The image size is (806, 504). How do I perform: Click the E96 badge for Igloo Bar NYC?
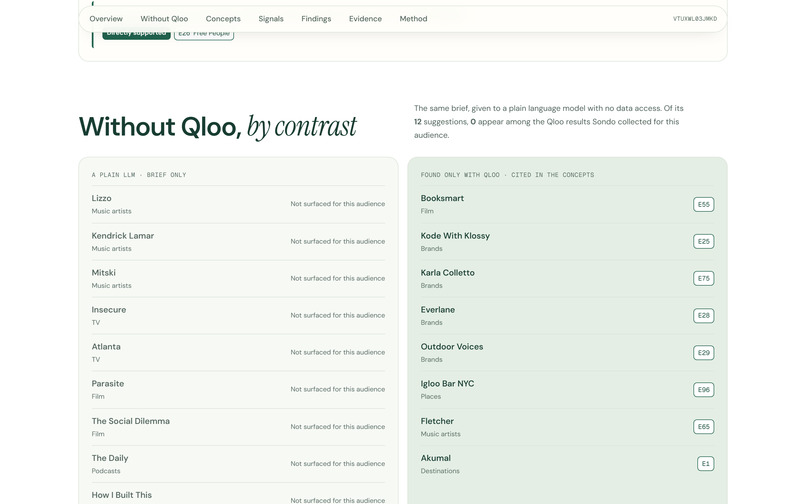click(x=704, y=389)
